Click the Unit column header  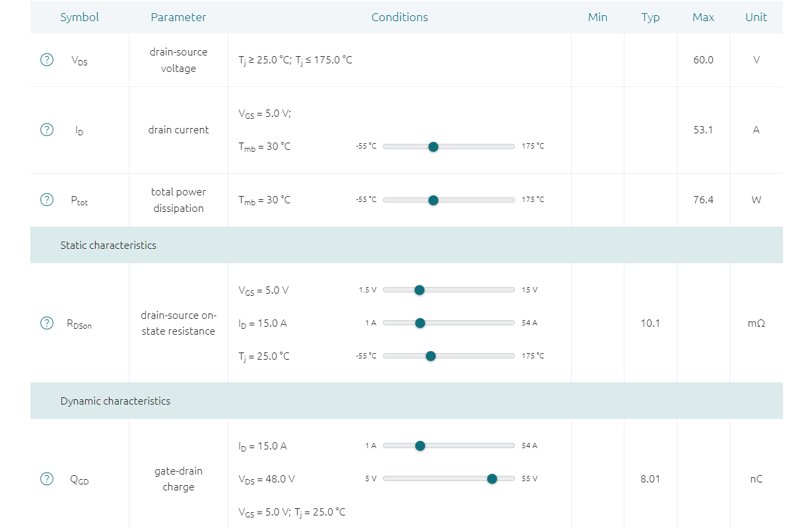coord(756,17)
